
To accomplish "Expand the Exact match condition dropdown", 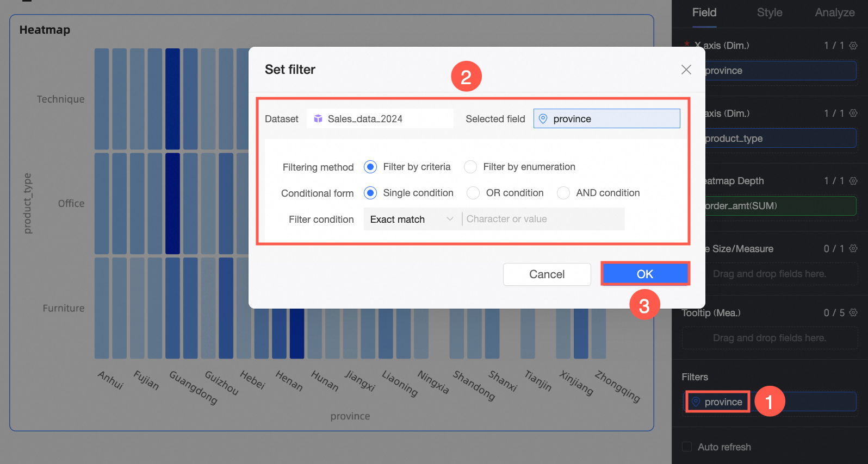I will (412, 219).
